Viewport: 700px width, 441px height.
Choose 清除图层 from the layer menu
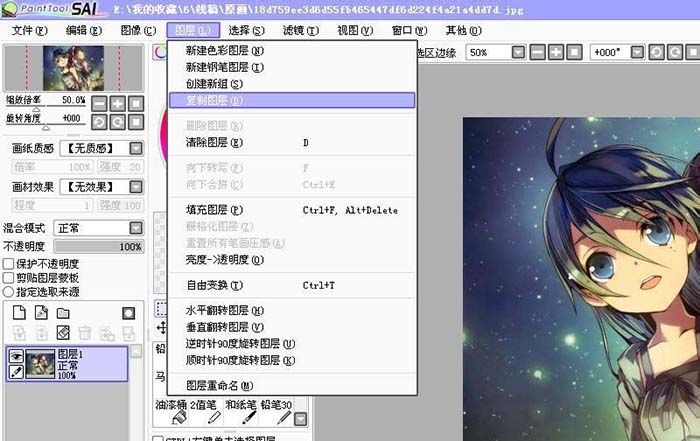[292, 142]
